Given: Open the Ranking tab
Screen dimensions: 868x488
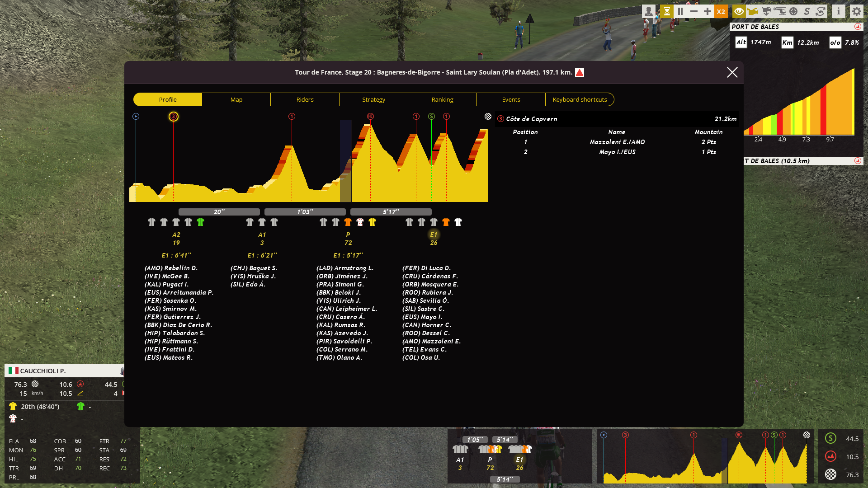Looking at the screenshot, I should 443,99.
